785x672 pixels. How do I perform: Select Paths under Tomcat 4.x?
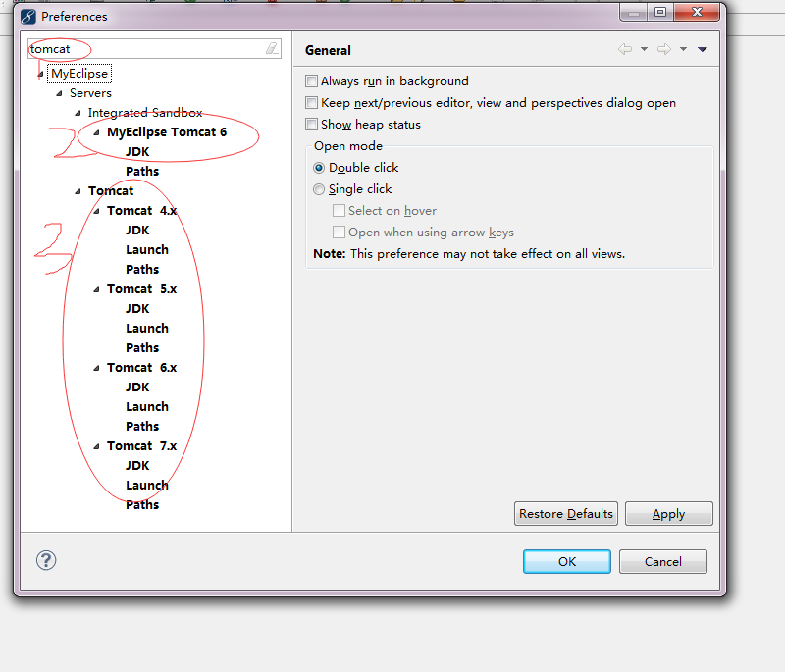pyautogui.click(x=142, y=269)
